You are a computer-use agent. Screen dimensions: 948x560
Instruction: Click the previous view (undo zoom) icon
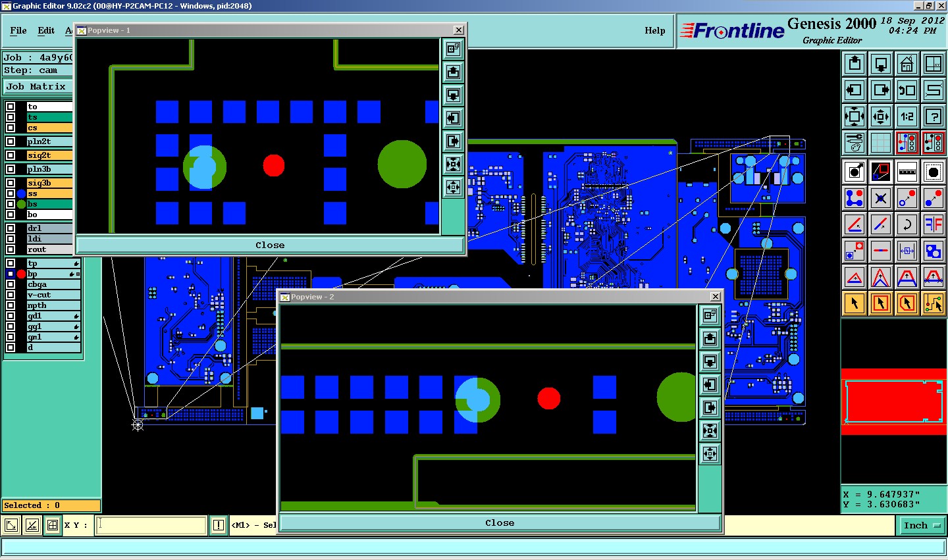point(907,90)
